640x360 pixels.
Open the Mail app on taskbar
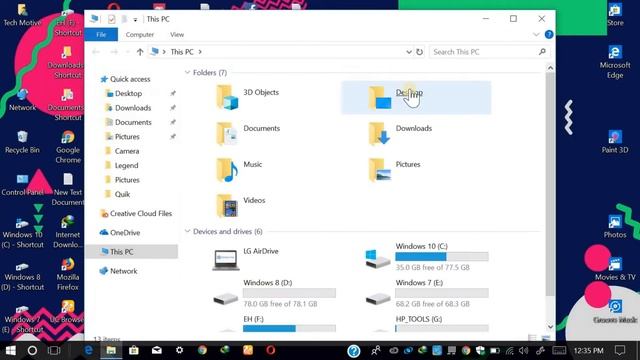(157, 350)
